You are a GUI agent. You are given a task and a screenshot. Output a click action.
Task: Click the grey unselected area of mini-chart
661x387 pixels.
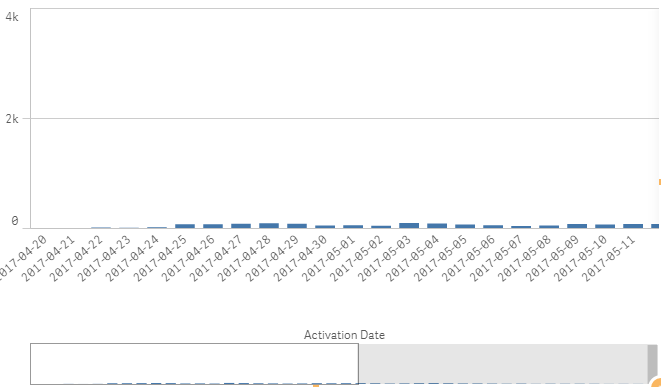(503, 364)
